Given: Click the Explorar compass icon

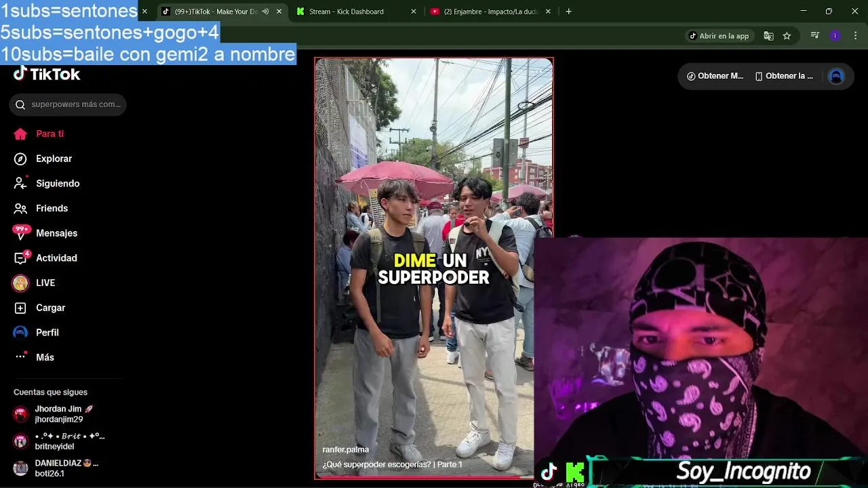Looking at the screenshot, I should (20, 159).
